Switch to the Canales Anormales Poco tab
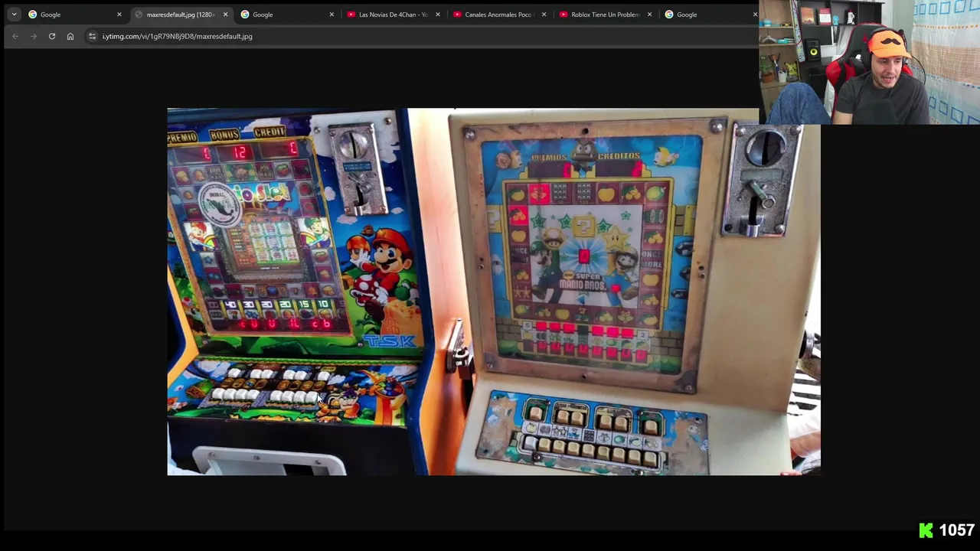The image size is (980, 551). (498, 15)
